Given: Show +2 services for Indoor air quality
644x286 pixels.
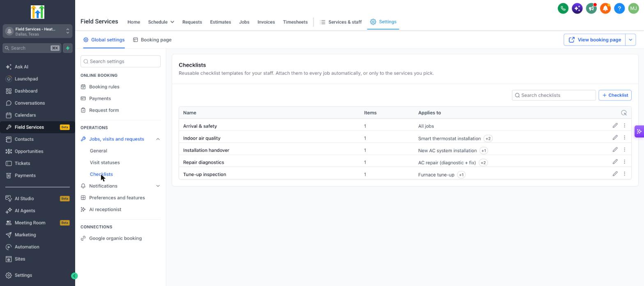Looking at the screenshot, I should coord(488,139).
